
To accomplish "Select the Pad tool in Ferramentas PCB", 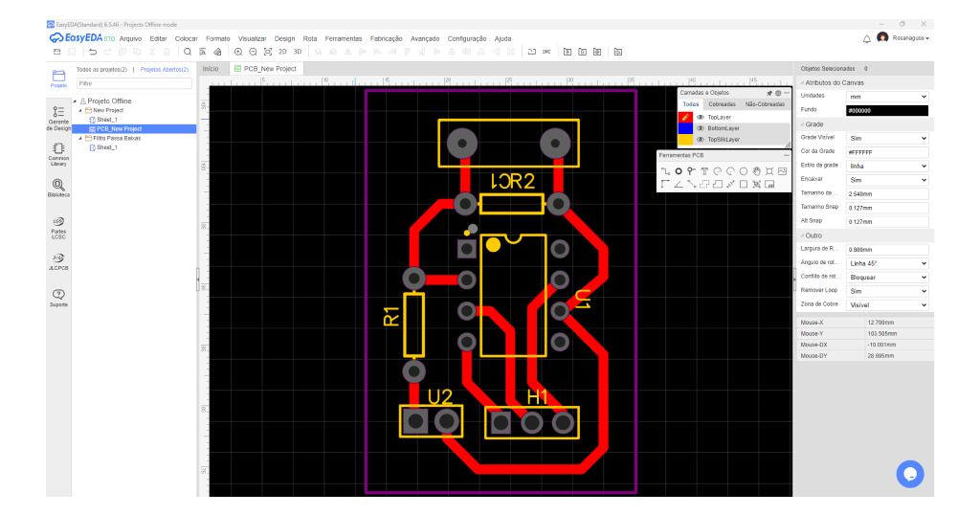I will [679, 171].
